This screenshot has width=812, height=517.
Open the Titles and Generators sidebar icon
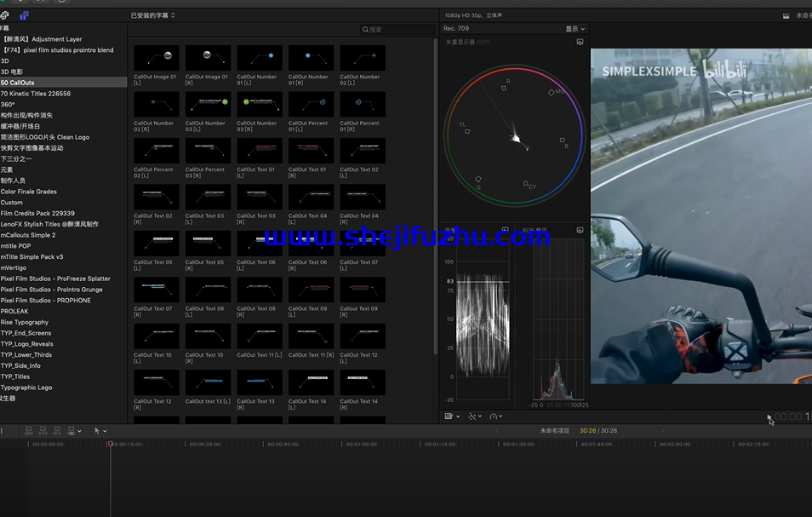[24, 15]
